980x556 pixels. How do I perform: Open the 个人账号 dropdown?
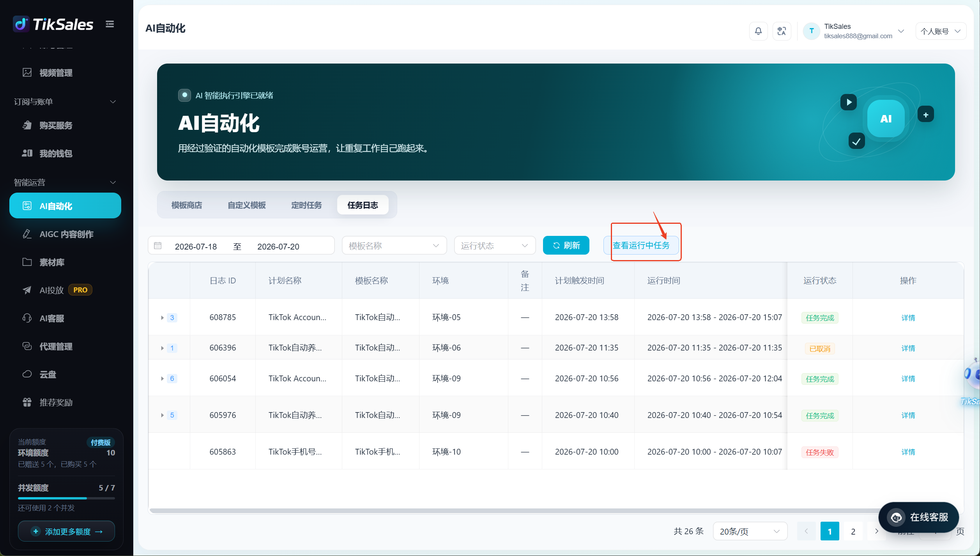click(941, 31)
